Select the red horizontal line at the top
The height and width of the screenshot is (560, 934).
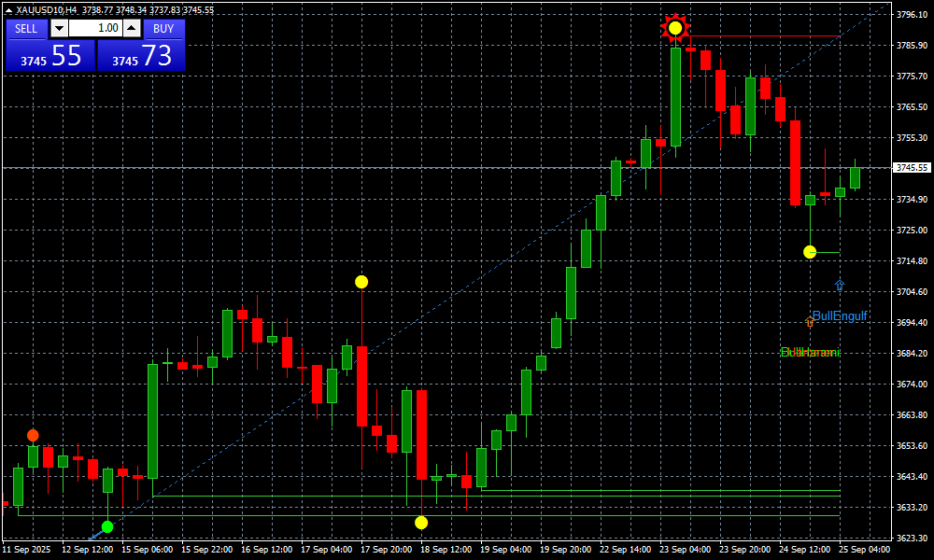(x=766, y=36)
